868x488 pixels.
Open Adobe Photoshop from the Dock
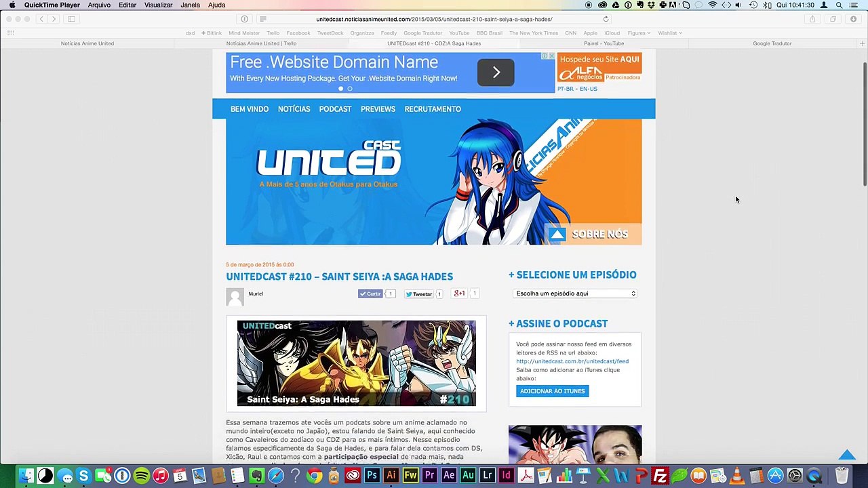tap(372, 476)
